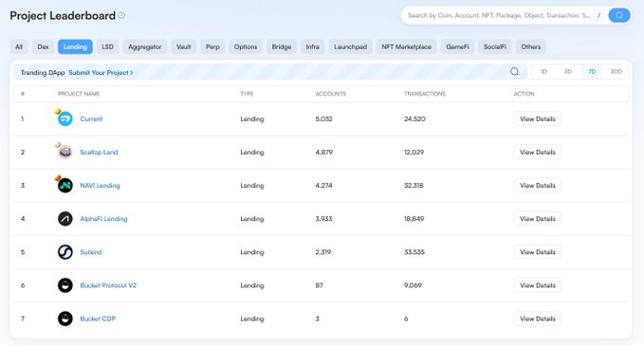Click the NAVI Lending project logo
This screenshot has width=644, height=345.
coord(64,186)
